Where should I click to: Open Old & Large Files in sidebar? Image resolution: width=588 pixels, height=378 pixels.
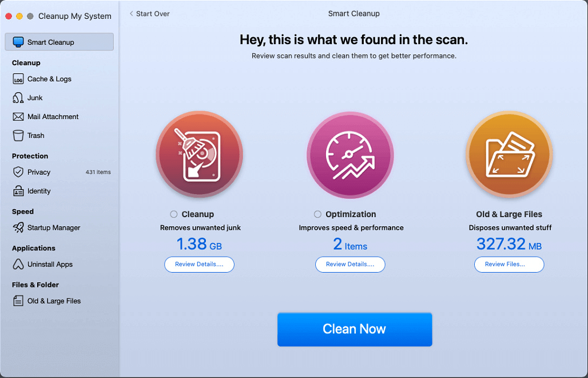coord(54,301)
